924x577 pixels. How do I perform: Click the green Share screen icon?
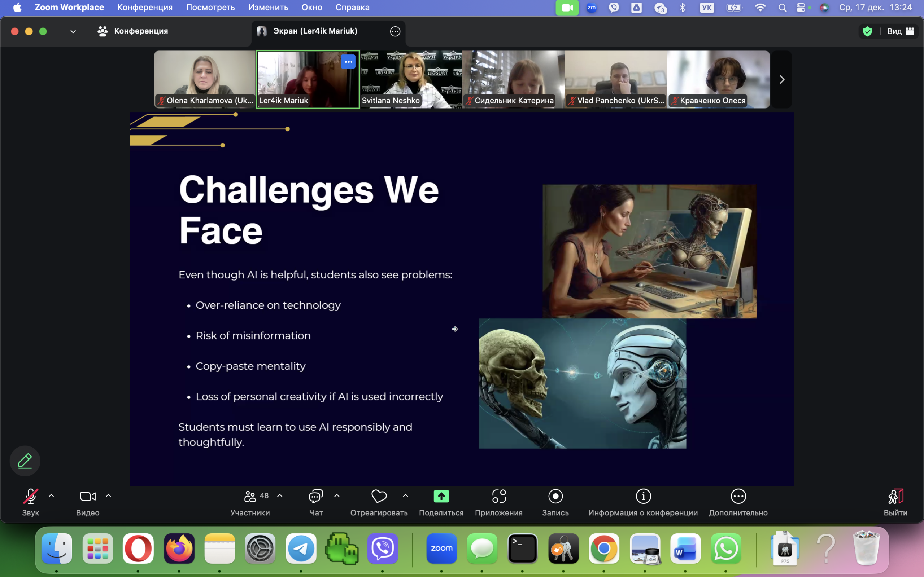(441, 497)
